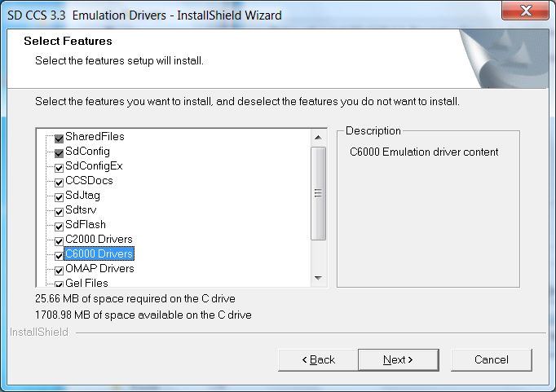The image size is (556, 392).
Task: Select the highlighted C6000 Drivers label
Action: [x=99, y=253]
